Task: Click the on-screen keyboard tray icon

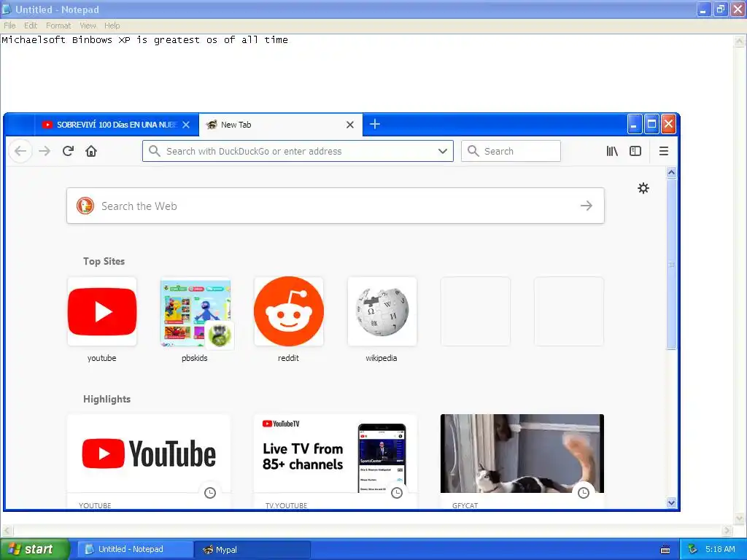Action: click(665, 550)
